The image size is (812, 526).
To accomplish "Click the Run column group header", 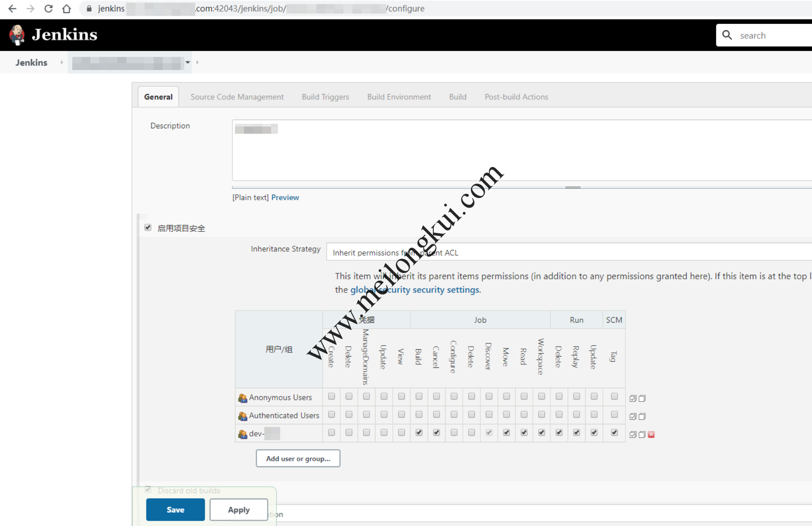I will (x=576, y=320).
